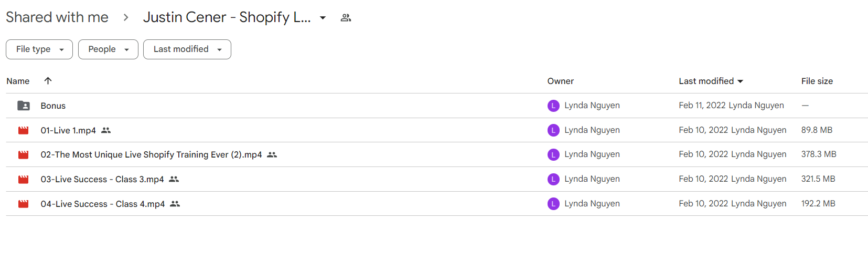This screenshot has height=271, width=868.
Task: Select 02-The Most Unique Live Shopify Training Ever (2).mp4
Action: (x=151, y=154)
